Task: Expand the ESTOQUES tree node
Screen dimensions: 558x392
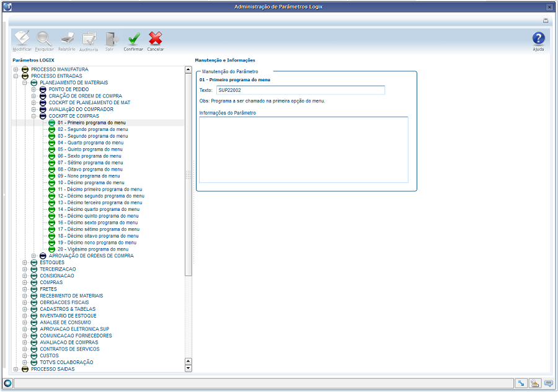Action: [25, 262]
